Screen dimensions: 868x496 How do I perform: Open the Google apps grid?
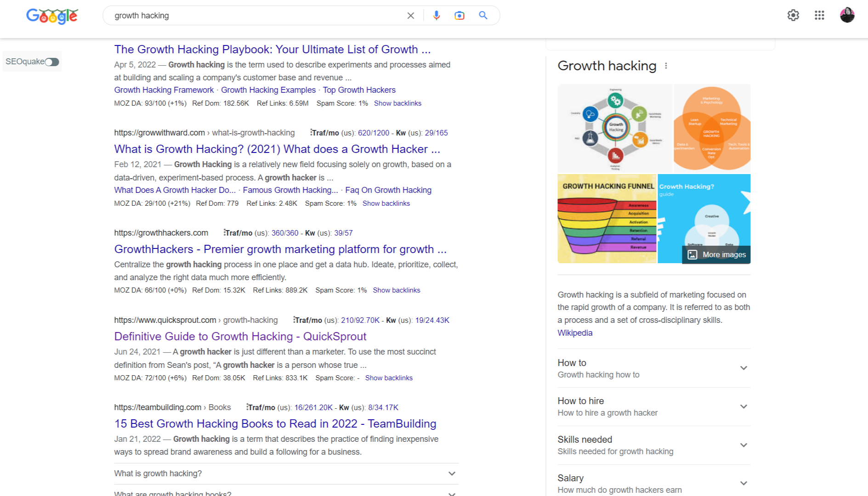(x=819, y=15)
